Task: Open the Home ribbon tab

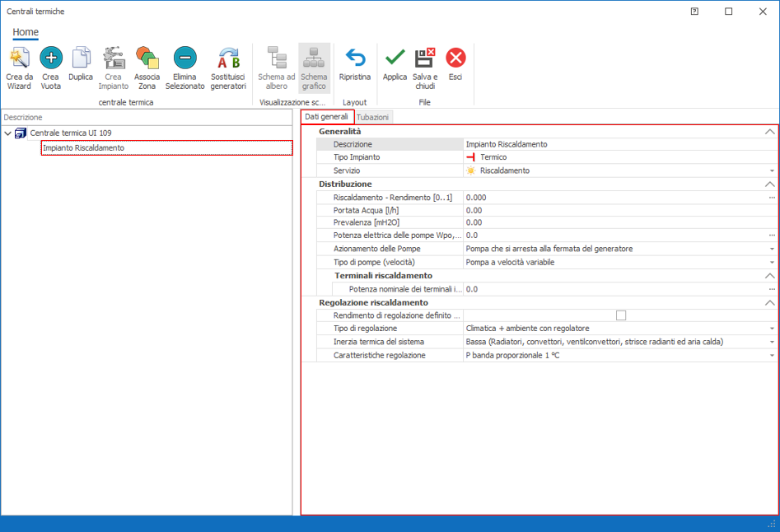Action: 26,32
